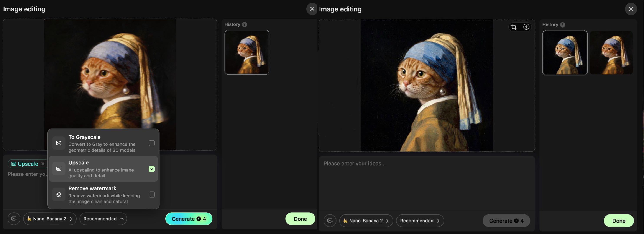
Task: Click the To Grayscale option icon
Action: click(x=59, y=143)
